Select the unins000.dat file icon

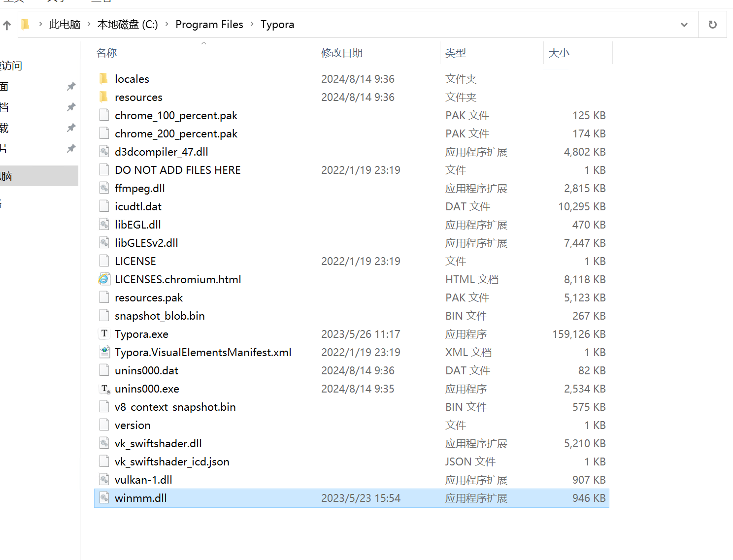(104, 370)
